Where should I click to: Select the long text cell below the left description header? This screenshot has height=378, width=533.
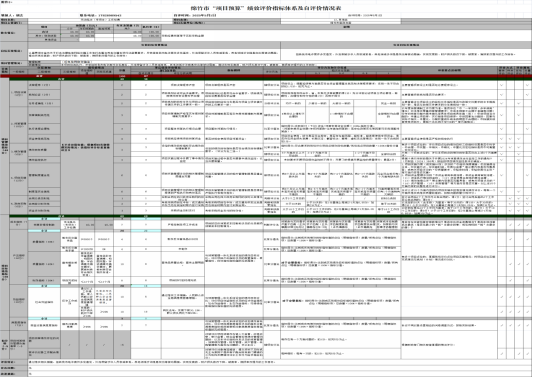coord(154,54)
